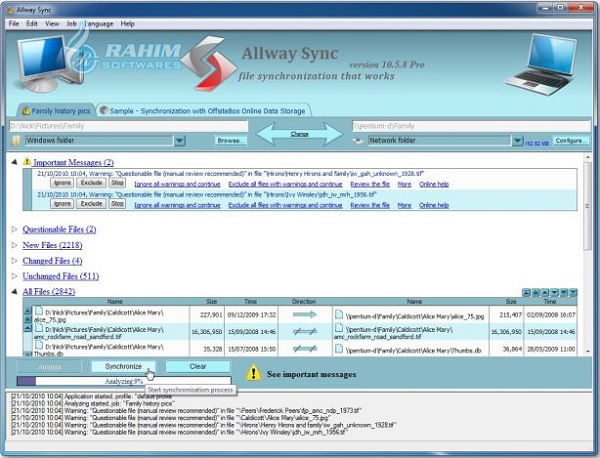Screen dimensions: 600x458
Task: Click the Clear button
Action: pos(198,367)
